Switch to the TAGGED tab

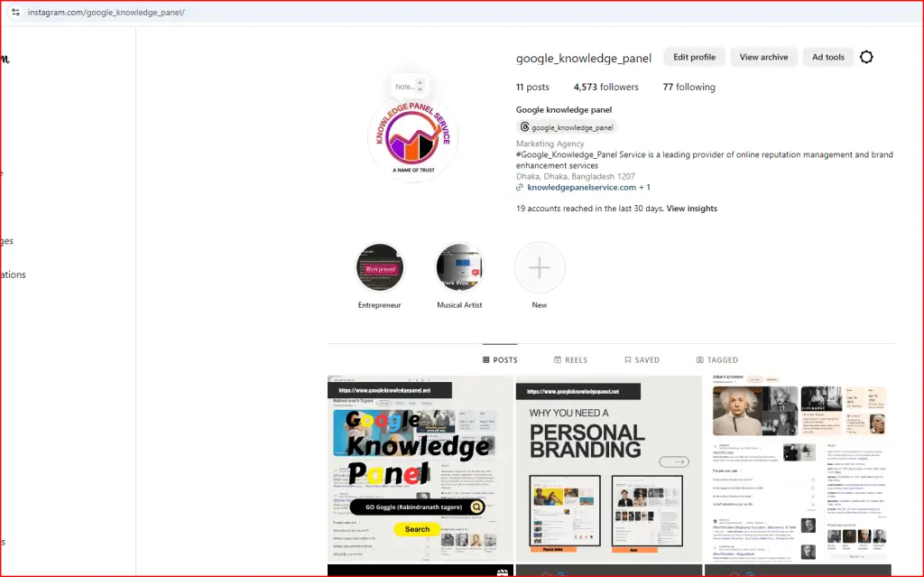tap(717, 360)
